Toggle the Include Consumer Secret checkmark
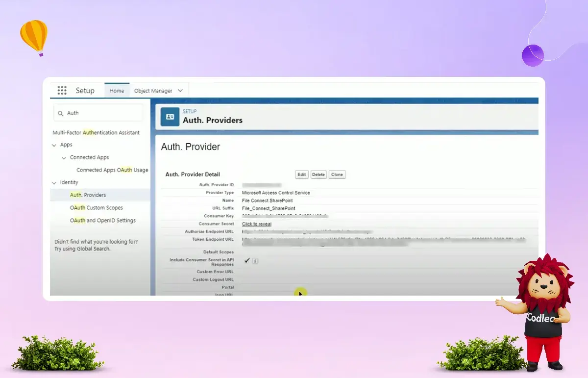588x378 pixels. (x=247, y=261)
